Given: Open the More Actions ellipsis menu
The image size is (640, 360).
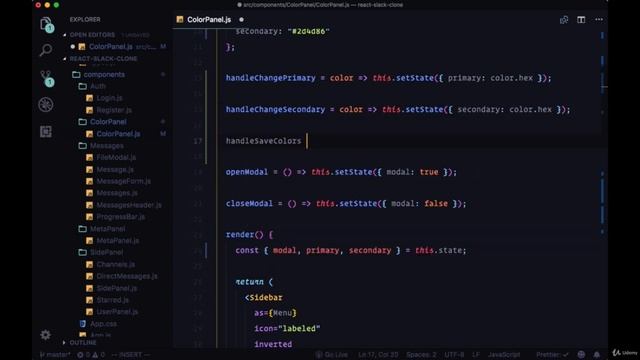Looking at the screenshot, I should pos(599,20).
